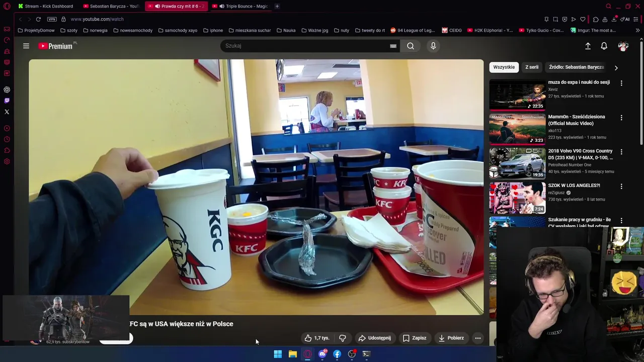Open sidebar settings gear icon

coord(7,161)
